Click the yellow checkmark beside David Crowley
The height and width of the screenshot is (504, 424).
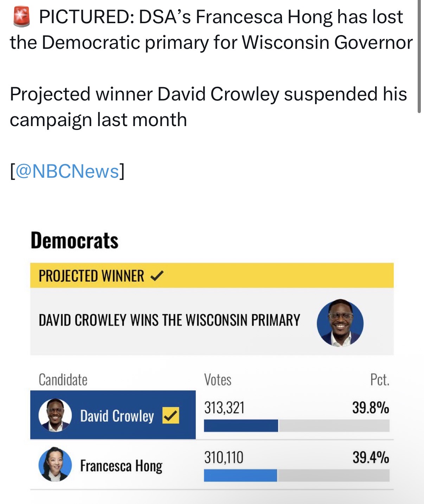(x=171, y=415)
